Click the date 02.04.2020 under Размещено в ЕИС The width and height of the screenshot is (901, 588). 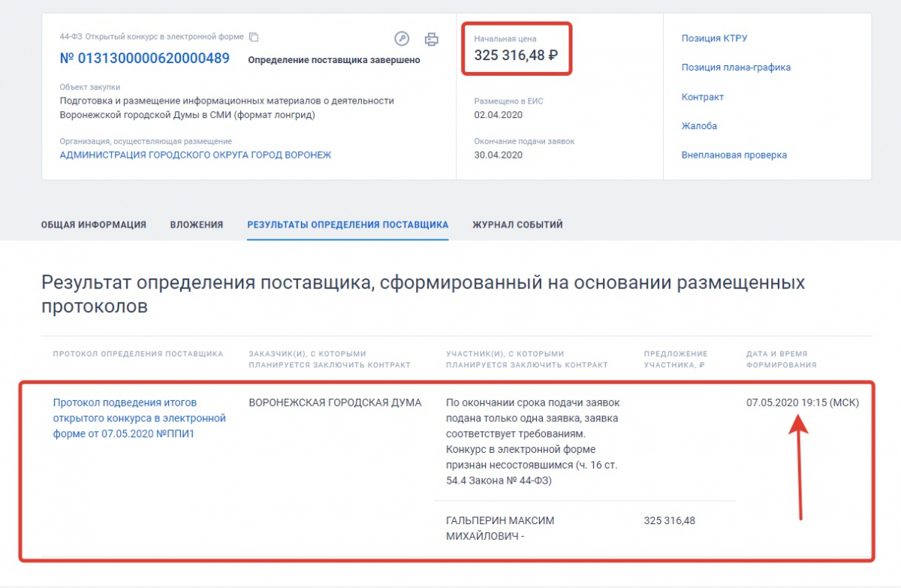pyautogui.click(x=498, y=115)
